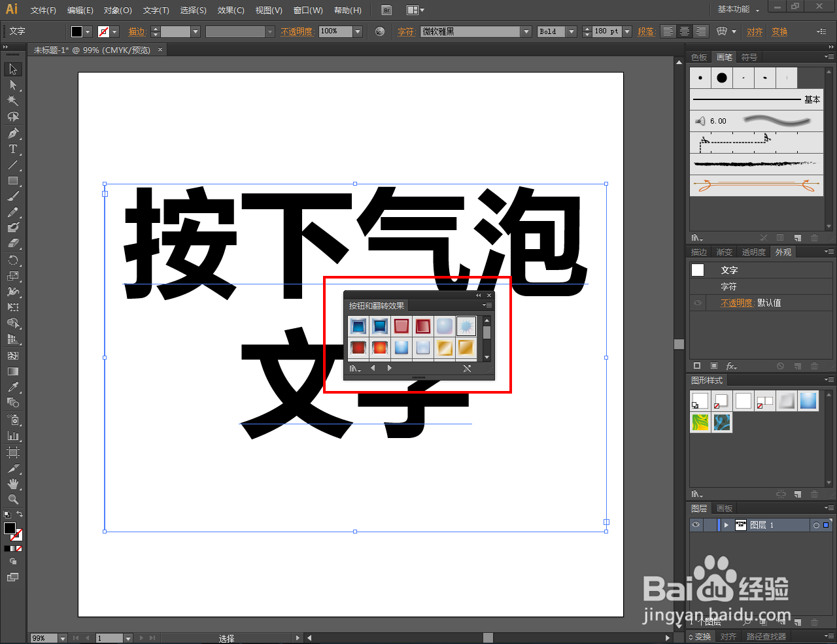Select the Scale tool

click(13, 276)
